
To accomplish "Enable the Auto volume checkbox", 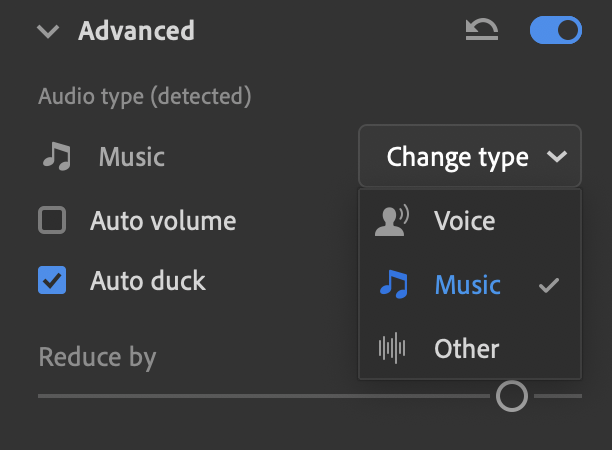I will point(52,220).
